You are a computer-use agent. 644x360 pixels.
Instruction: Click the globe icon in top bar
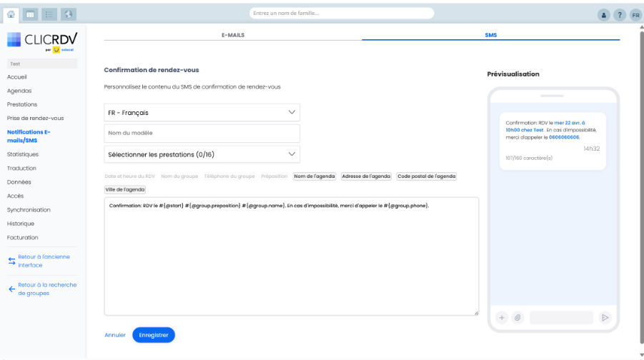click(x=69, y=14)
